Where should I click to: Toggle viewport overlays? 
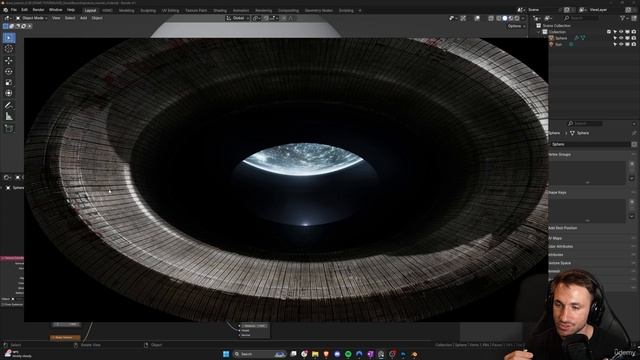pyautogui.click(x=477, y=18)
